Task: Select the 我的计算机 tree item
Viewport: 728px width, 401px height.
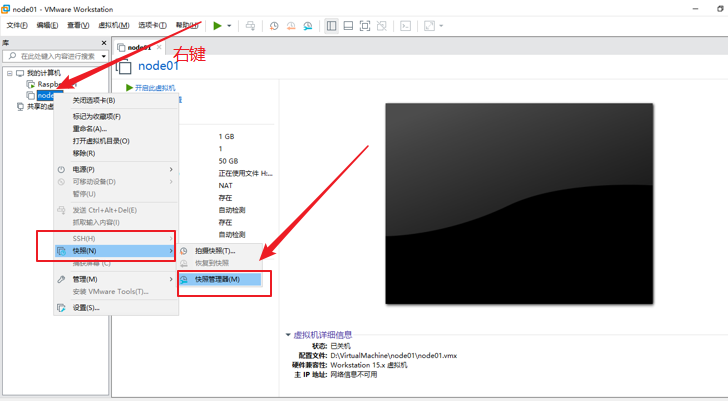Action: pyautogui.click(x=44, y=73)
